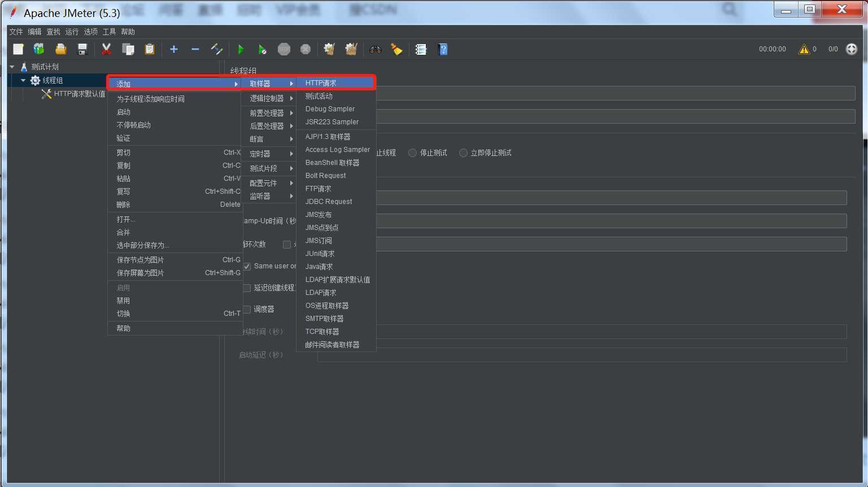868x487 pixels.
Task: Open the 运行 menu
Action: [x=72, y=32]
